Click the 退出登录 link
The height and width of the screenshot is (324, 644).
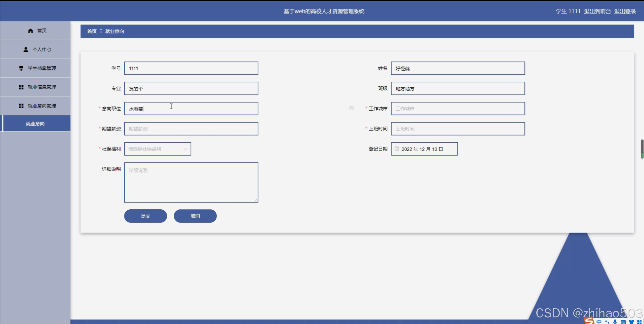pos(625,11)
